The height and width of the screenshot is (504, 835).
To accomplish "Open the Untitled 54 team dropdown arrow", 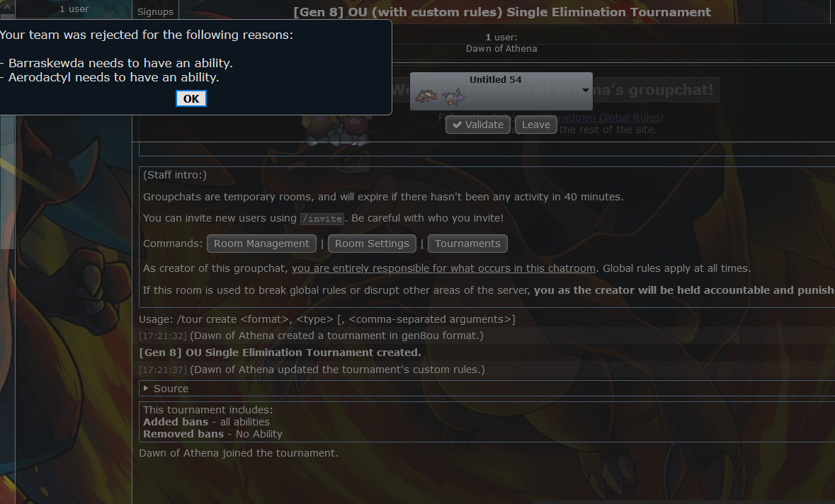I will [585, 91].
